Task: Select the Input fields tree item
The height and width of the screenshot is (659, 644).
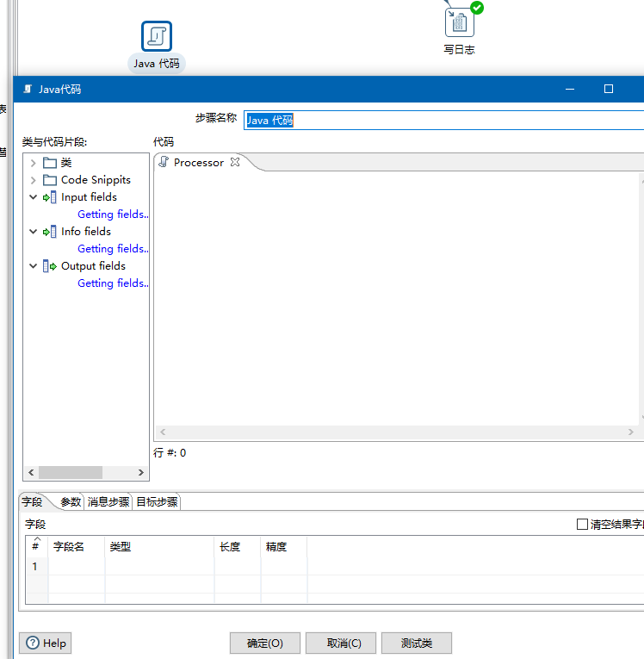Action: [89, 197]
